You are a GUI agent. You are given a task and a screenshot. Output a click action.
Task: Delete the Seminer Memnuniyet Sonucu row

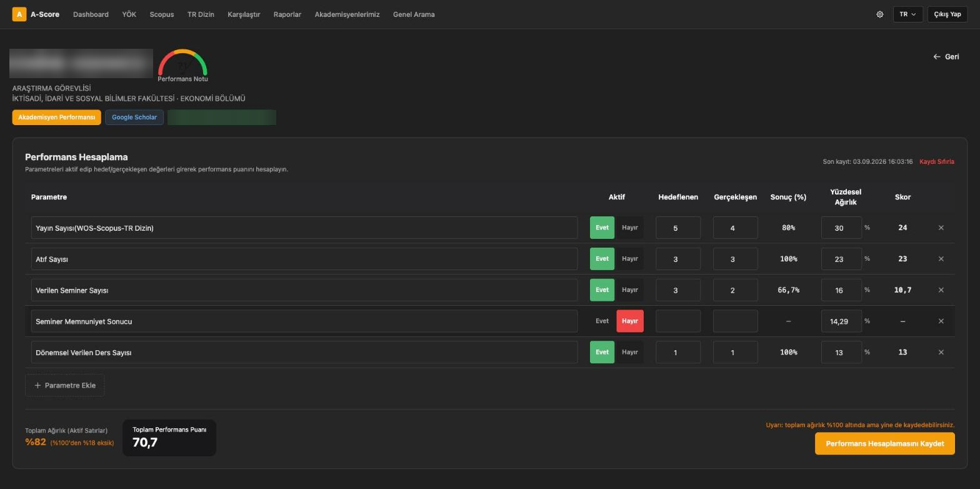(941, 321)
